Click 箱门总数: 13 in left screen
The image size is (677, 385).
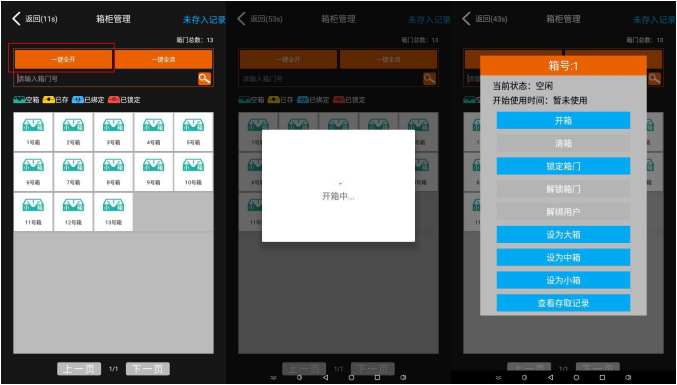[195, 40]
